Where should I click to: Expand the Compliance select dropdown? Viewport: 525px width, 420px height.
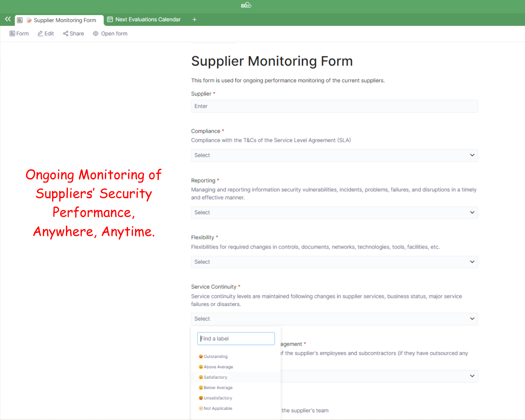334,155
